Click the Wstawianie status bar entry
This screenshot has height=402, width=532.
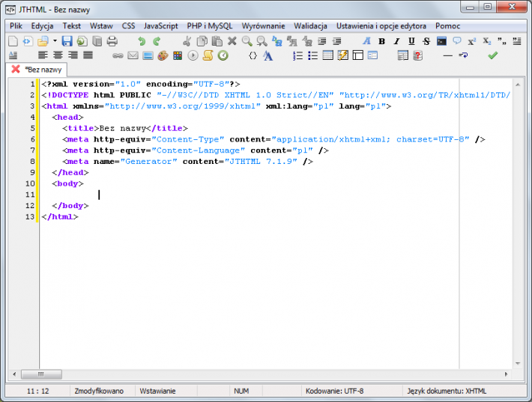click(158, 391)
